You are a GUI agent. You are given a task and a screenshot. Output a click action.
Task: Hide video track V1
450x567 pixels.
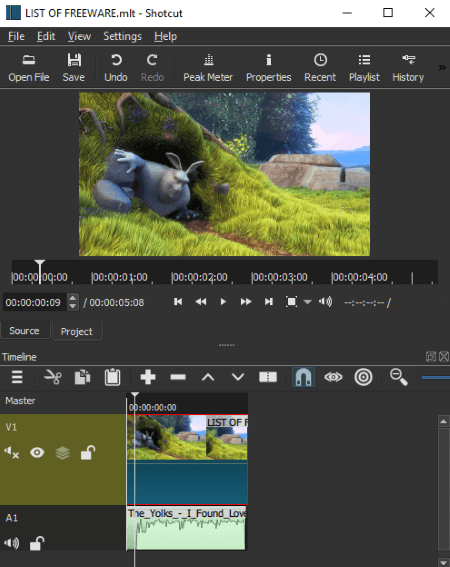click(37, 452)
